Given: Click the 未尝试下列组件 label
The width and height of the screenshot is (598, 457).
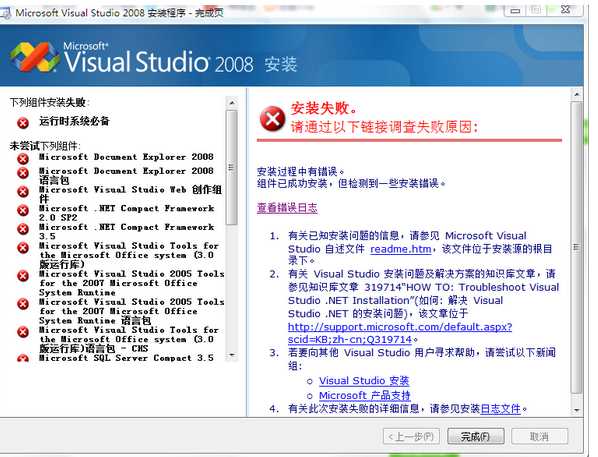Looking at the screenshot, I should point(45,146).
